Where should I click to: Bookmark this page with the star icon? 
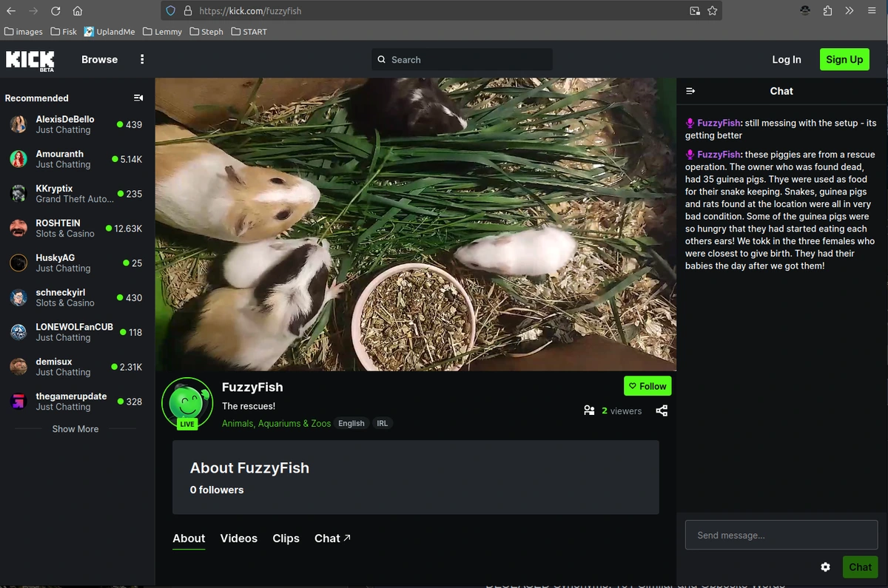click(712, 11)
